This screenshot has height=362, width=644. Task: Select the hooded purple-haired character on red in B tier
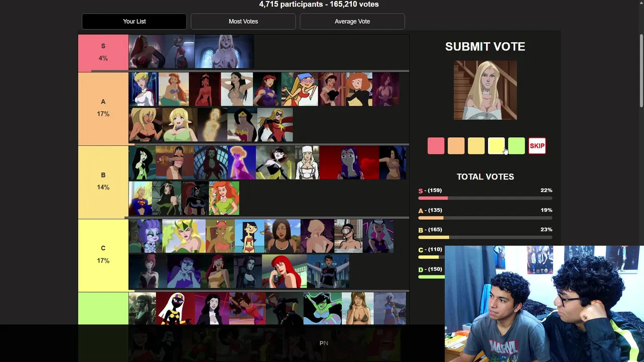pos(349,163)
